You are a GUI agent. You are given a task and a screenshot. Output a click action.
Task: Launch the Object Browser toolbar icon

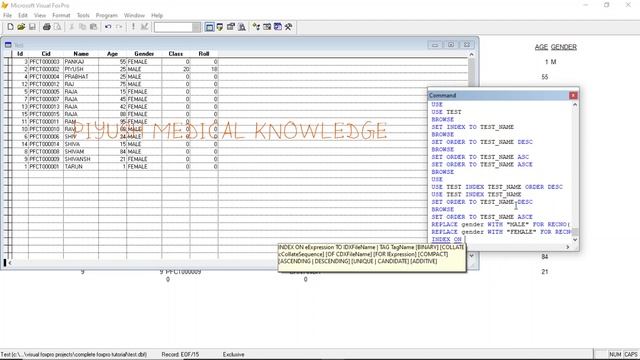[267, 27]
